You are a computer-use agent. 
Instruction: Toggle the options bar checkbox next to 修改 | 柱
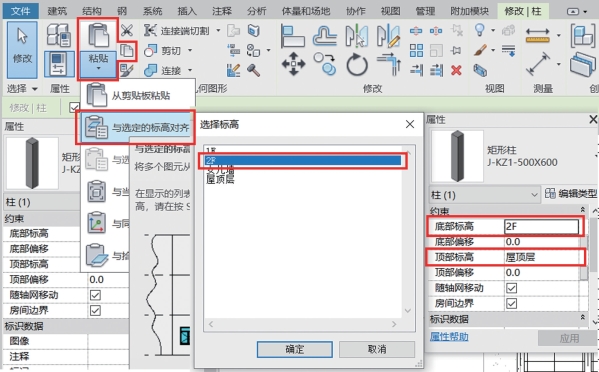(x=74, y=108)
